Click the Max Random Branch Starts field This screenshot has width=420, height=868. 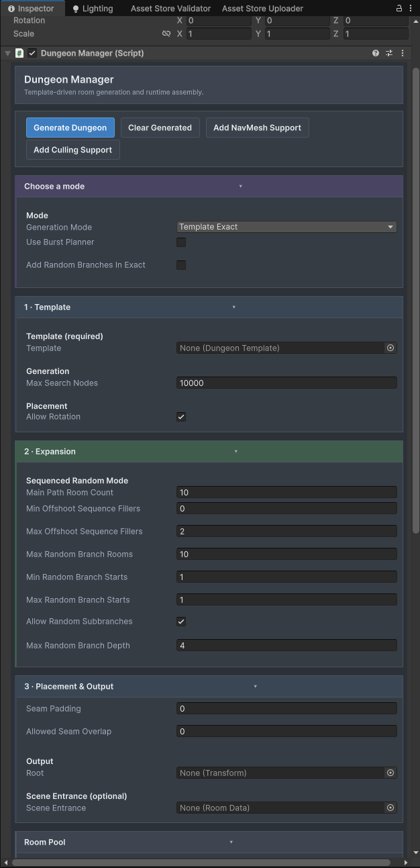pos(286,599)
